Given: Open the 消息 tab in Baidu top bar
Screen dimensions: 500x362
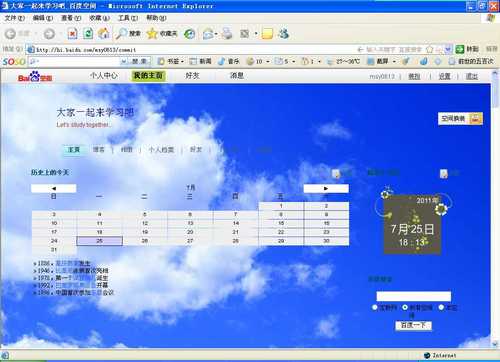Looking at the screenshot, I should [237, 76].
